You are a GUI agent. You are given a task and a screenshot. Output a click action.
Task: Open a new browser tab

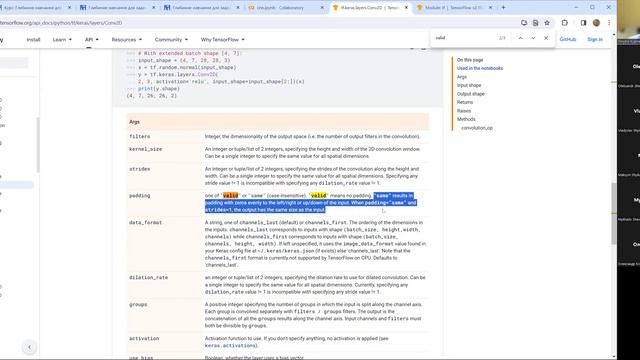503,7
